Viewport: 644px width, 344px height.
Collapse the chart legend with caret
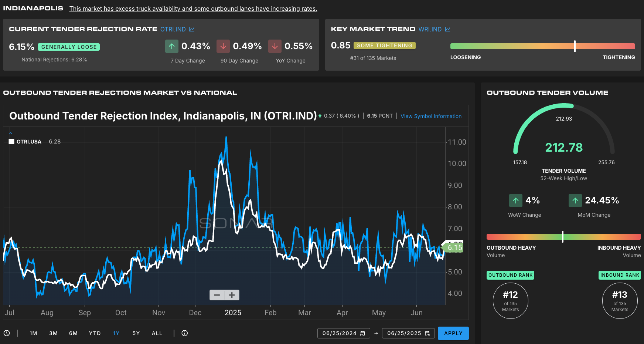11,133
